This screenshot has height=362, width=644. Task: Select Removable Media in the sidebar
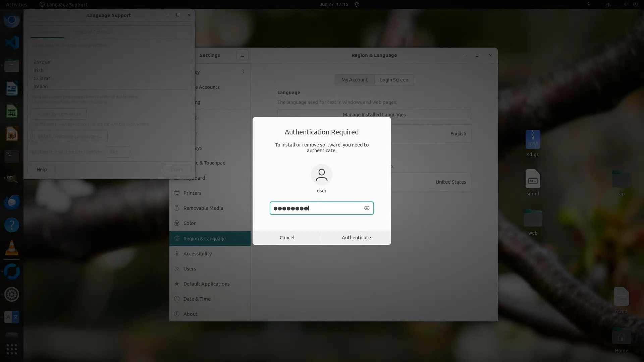203,208
